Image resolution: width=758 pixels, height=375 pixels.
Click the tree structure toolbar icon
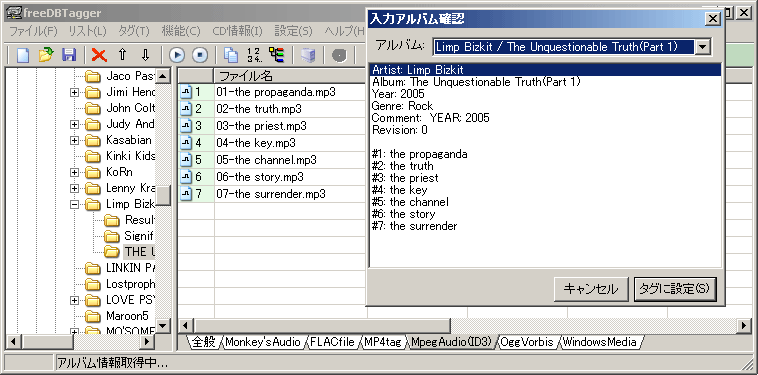click(277, 55)
